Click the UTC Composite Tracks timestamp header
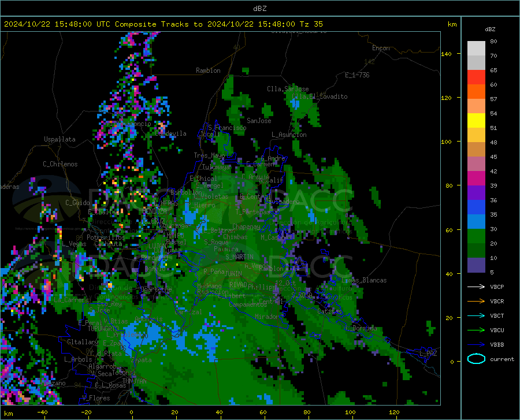Viewport: 520px width, 420px height. [163, 24]
